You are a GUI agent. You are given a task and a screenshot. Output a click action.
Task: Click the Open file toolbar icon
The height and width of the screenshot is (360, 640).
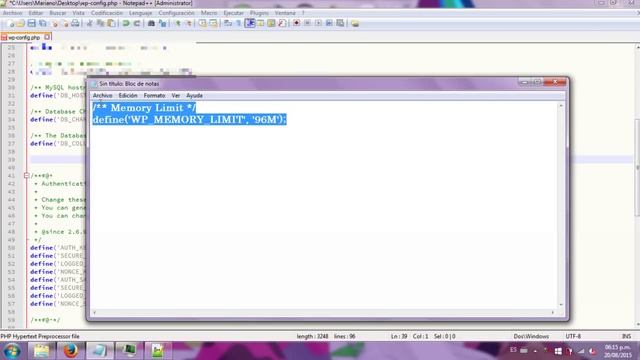click(x=20, y=23)
